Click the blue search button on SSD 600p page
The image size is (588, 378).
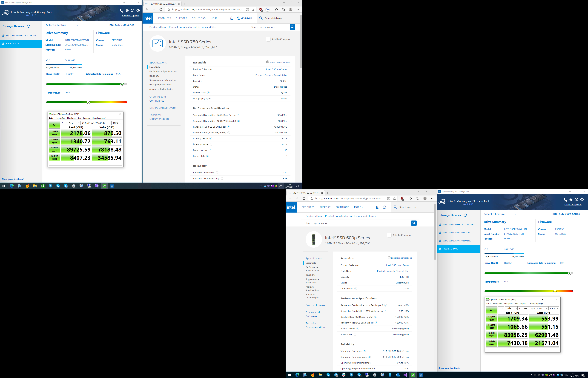coord(414,223)
